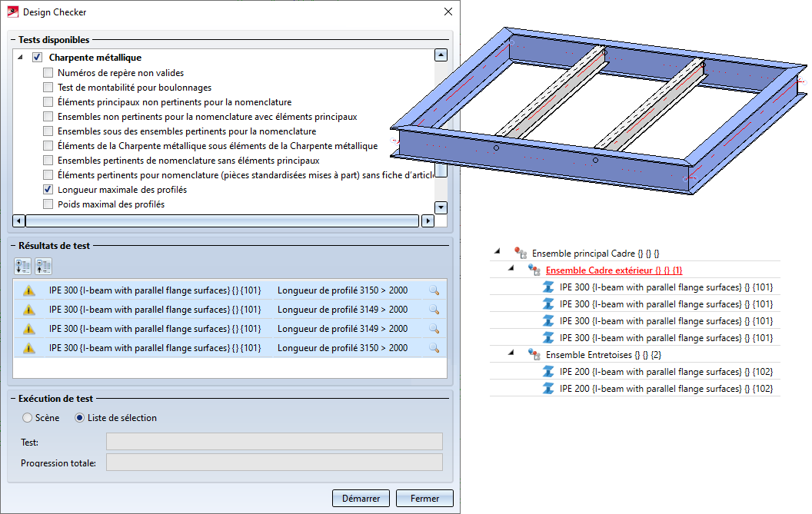Viewport: 812px width, 514px height.
Task: Collapse the Charpente métallique test group
Action: 20,58
